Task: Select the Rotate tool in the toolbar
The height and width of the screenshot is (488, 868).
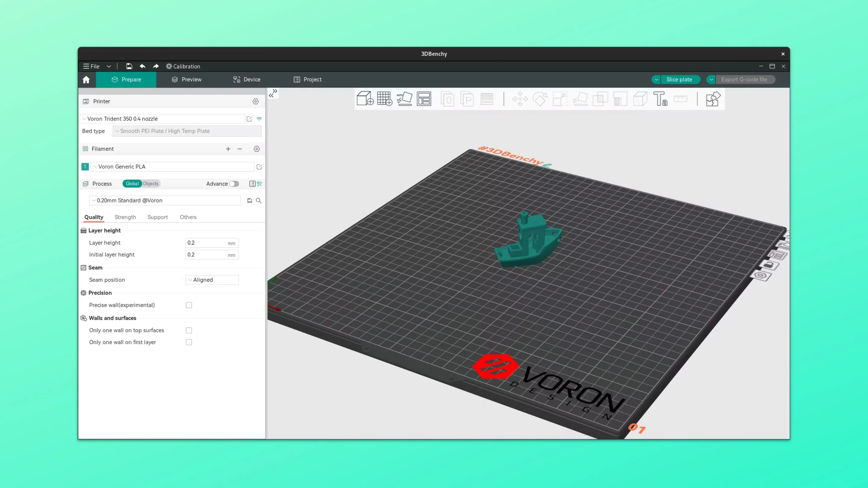Action: (x=540, y=99)
